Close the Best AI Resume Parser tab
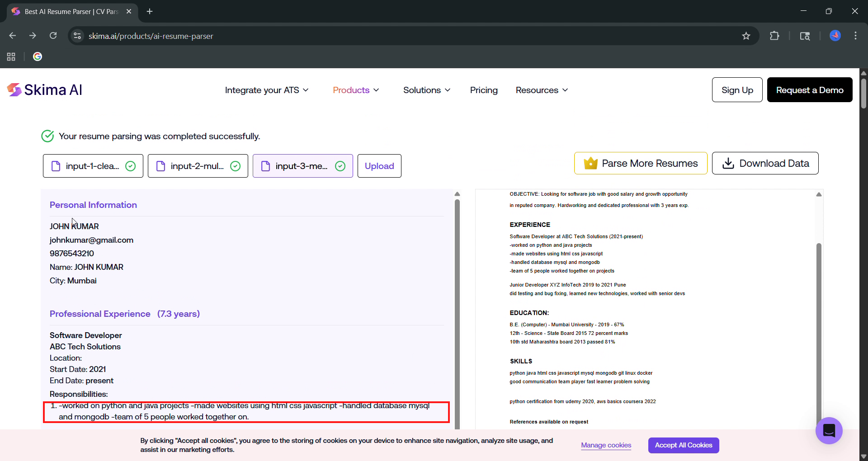The height and width of the screenshot is (461, 868). [129, 11]
